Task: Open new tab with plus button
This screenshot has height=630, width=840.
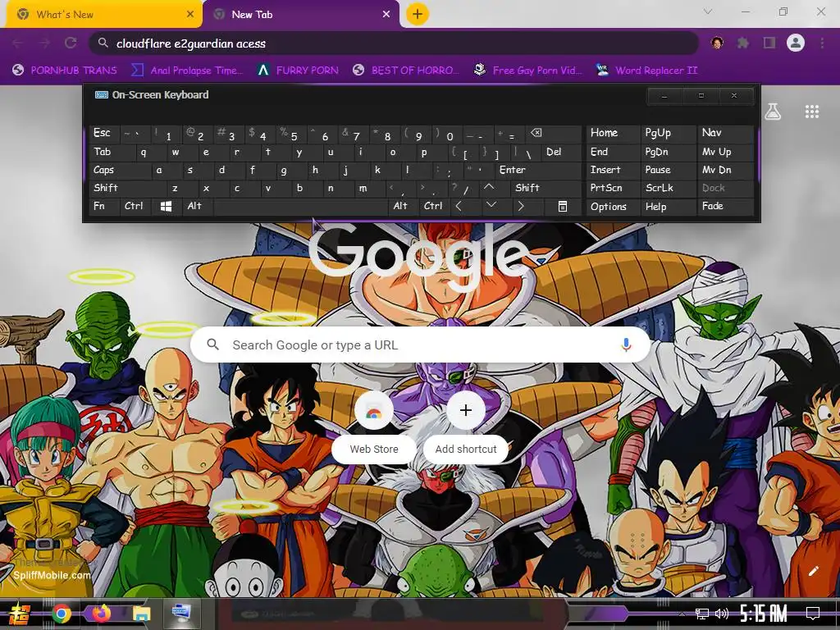Action: tap(418, 14)
